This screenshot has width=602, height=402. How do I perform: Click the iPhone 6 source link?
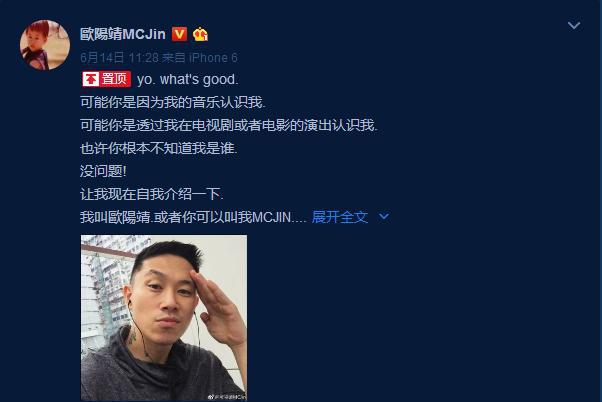[213, 58]
